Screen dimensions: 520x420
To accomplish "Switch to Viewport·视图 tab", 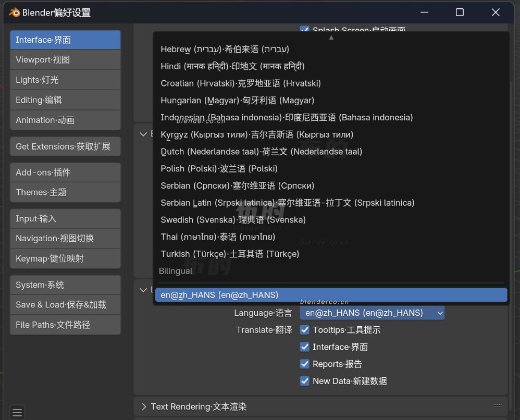I will tap(65, 60).
